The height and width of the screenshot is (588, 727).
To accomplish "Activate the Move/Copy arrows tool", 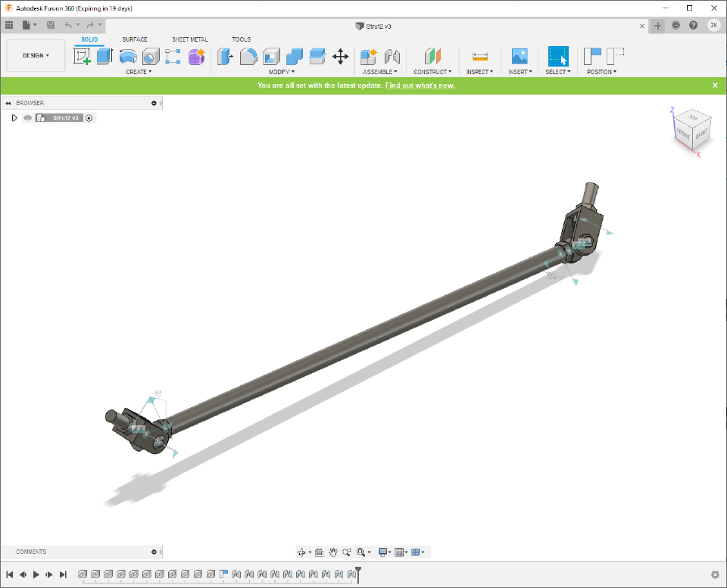I will click(341, 56).
